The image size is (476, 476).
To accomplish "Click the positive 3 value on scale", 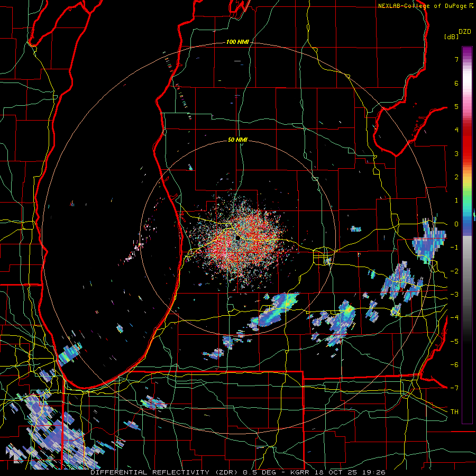I will coord(456,153).
